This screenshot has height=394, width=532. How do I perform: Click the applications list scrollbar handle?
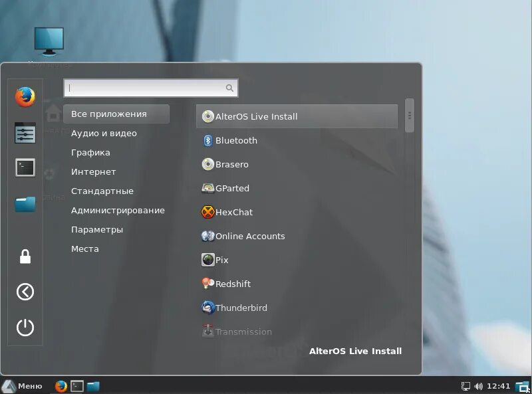point(410,116)
